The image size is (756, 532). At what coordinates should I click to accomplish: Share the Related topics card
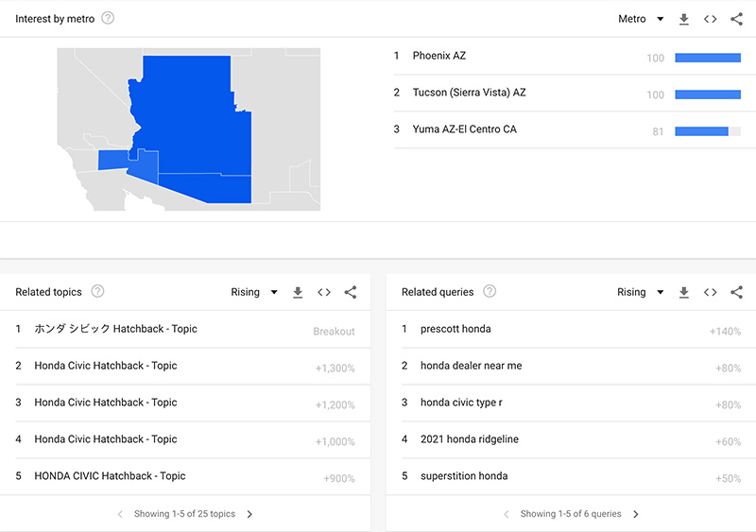[351, 292]
